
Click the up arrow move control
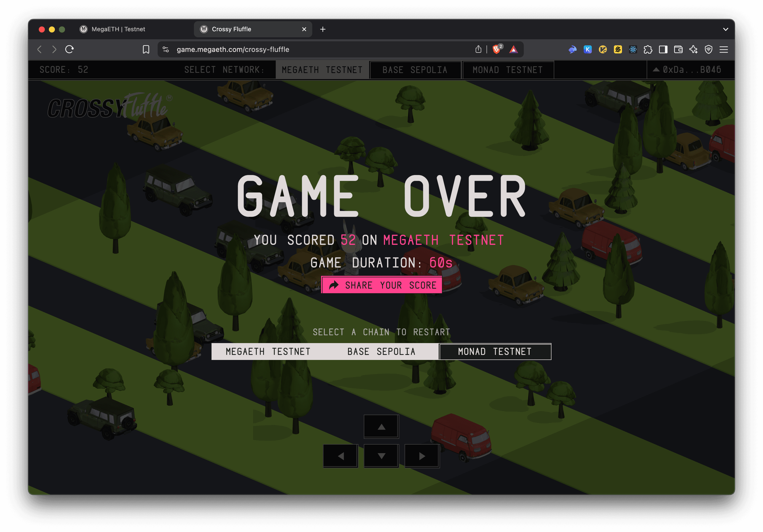[381, 427]
